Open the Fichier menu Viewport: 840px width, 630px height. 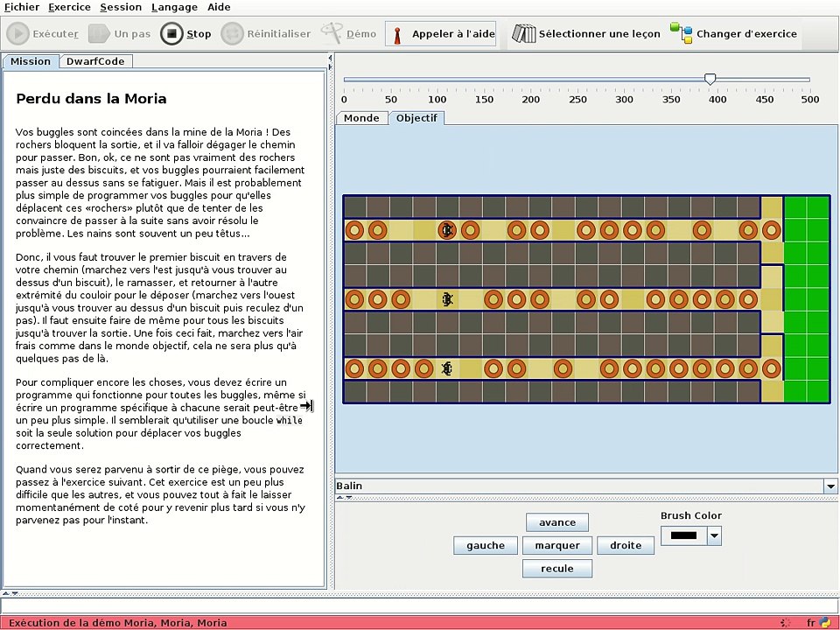pyautogui.click(x=21, y=7)
